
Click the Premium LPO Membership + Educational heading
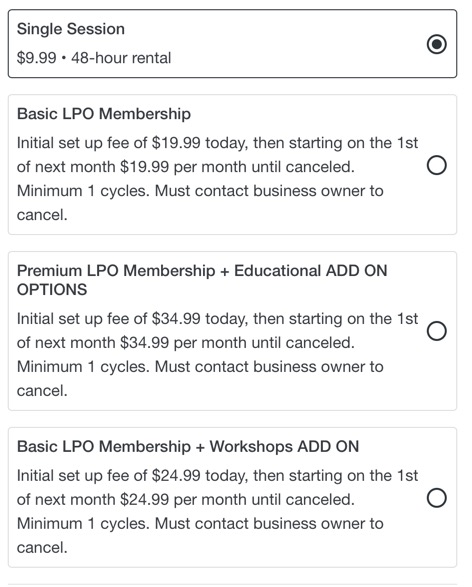click(202, 280)
